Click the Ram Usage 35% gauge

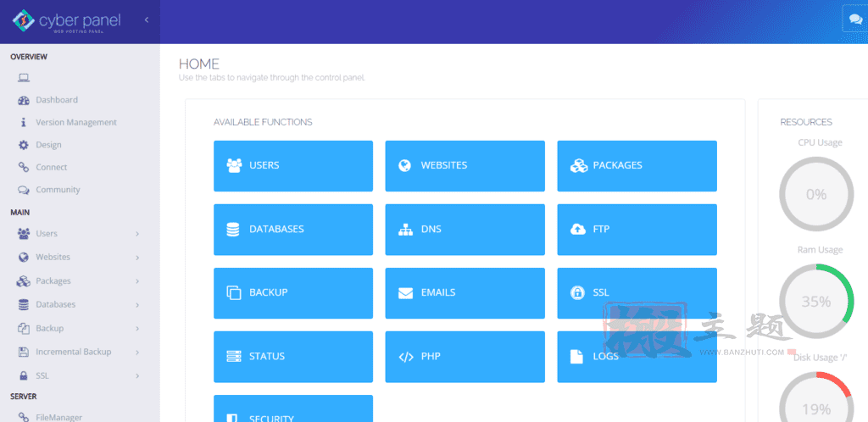[x=816, y=302]
